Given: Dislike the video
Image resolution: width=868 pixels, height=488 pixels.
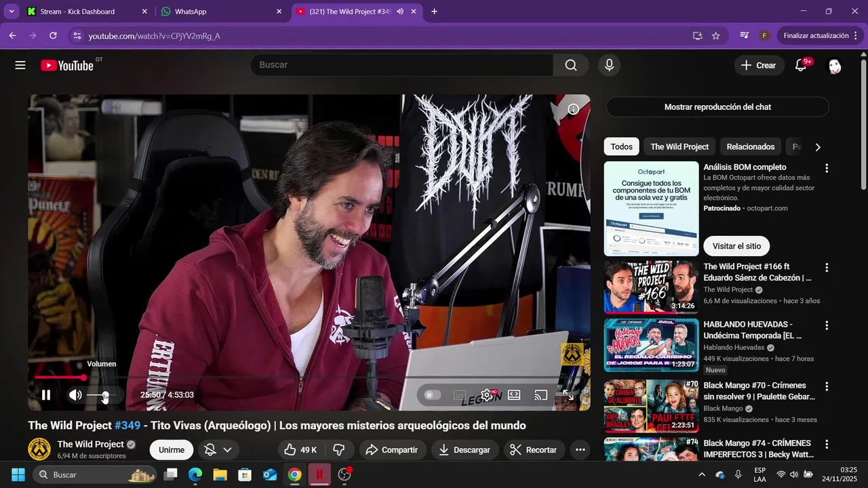Looking at the screenshot, I should pyautogui.click(x=339, y=450).
